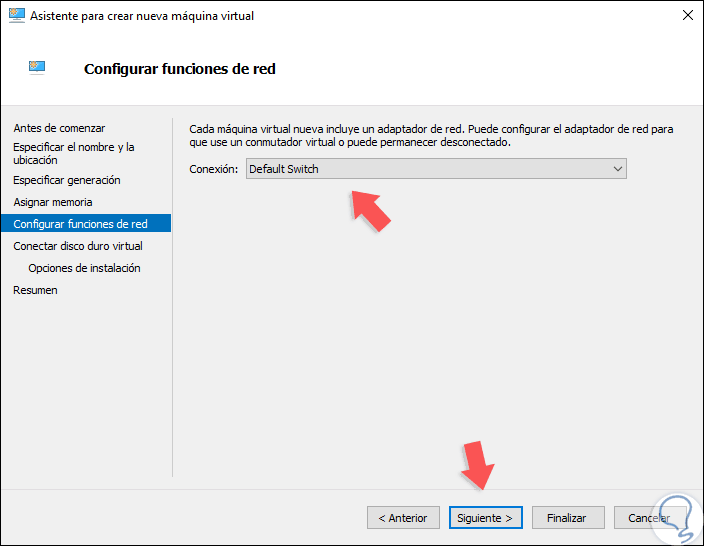Select the highlighted Configurar funciones de red step
The height and width of the screenshot is (546, 704).
[80, 224]
